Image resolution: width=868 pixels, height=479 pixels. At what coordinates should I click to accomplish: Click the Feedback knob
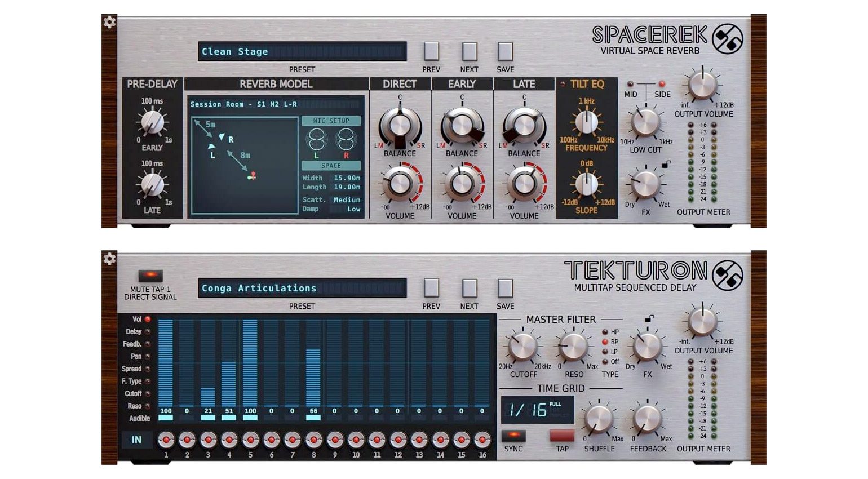pos(647,419)
